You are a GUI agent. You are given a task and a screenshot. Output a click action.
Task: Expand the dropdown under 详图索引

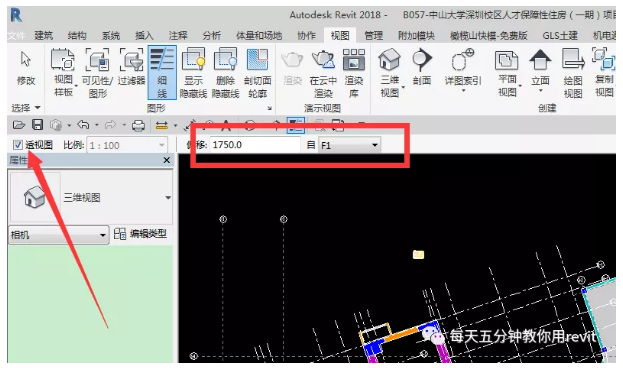pyautogui.click(x=463, y=91)
